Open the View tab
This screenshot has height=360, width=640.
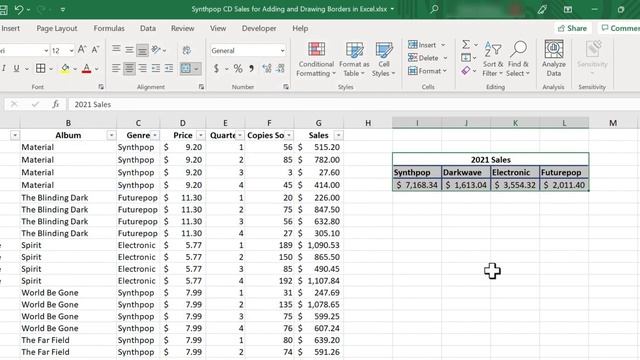click(x=218, y=28)
